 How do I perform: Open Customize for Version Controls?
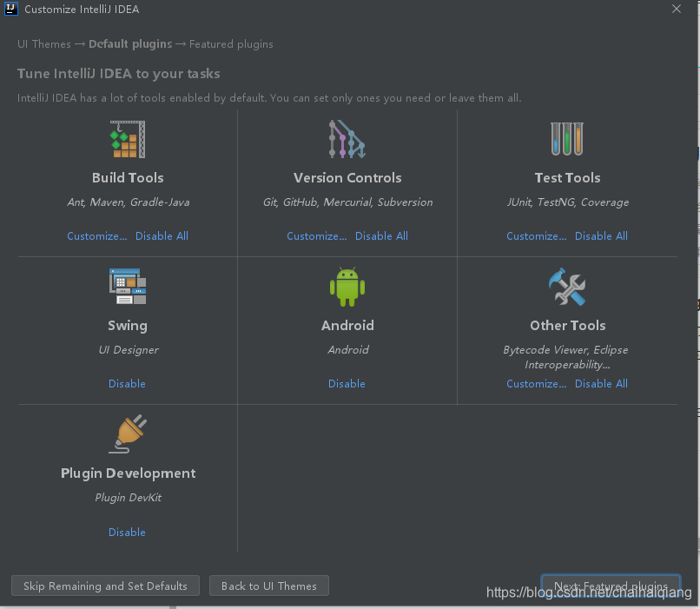tap(316, 236)
